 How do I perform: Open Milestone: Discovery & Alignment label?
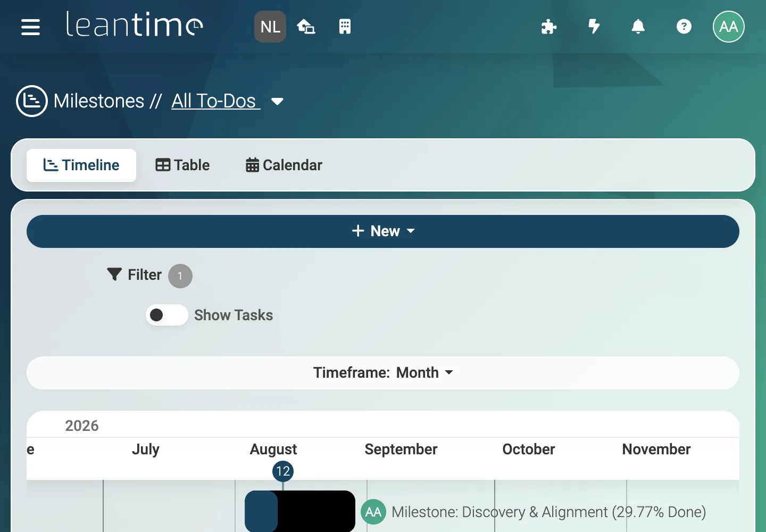tap(549, 512)
